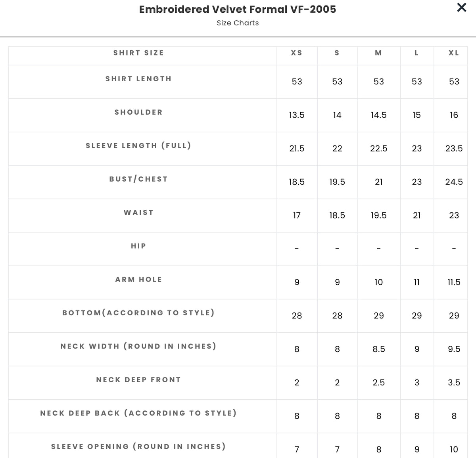Click the SHIRT LENGTH row label
Screen dimensions: 476x458
click(138, 79)
